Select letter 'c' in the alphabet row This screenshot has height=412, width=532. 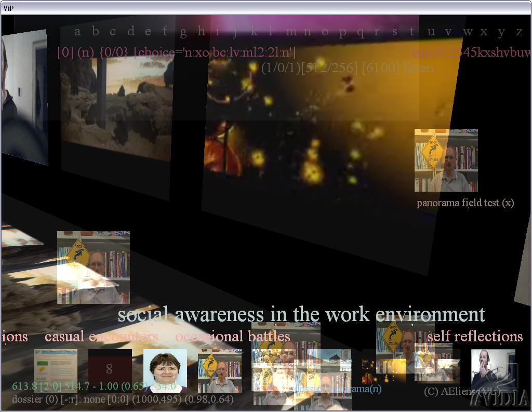pos(113,33)
